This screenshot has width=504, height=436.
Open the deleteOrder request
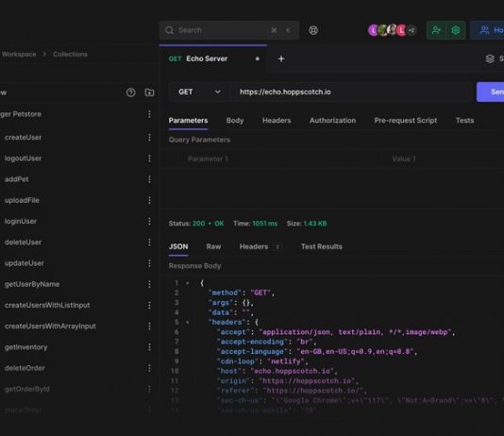pos(25,368)
